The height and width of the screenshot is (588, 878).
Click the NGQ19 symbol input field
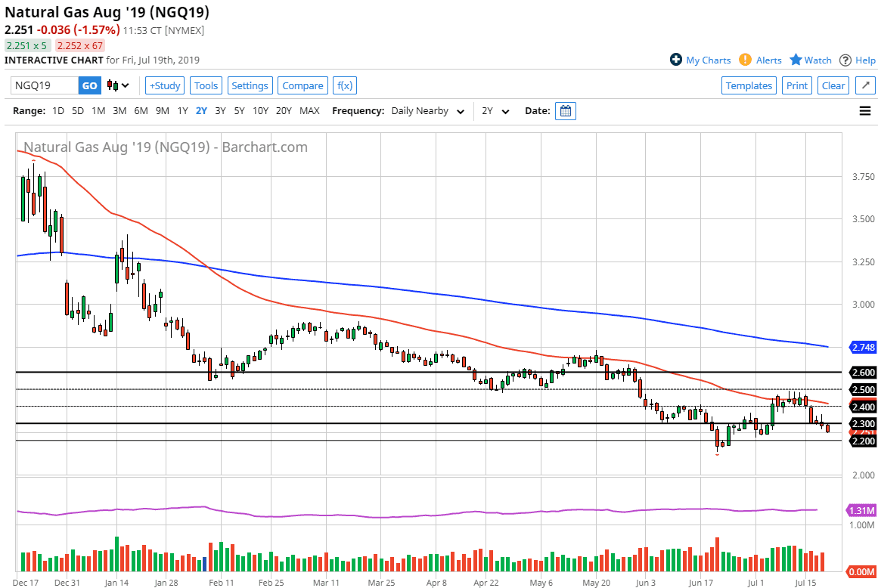point(45,85)
